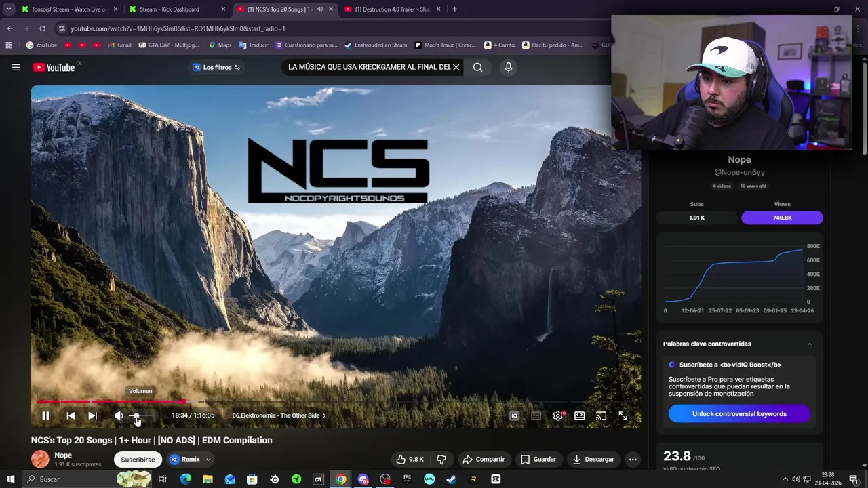Click Unlock controversial keywords button
Screen dimensions: 868x488
tap(739, 413)
